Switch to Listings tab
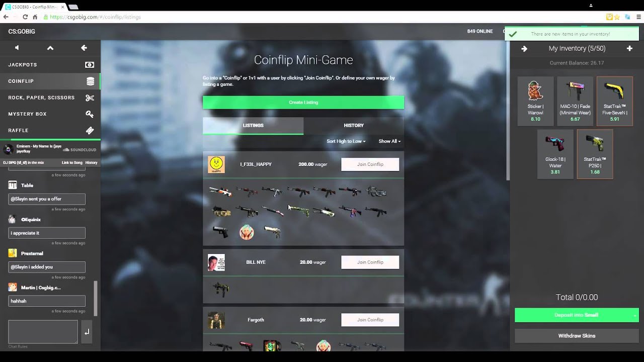This screenshot has height=362, width=644. 253,126
